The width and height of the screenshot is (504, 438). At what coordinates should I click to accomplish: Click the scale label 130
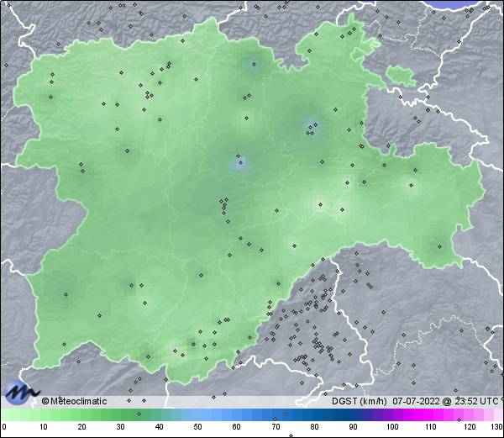coord(497,427)
